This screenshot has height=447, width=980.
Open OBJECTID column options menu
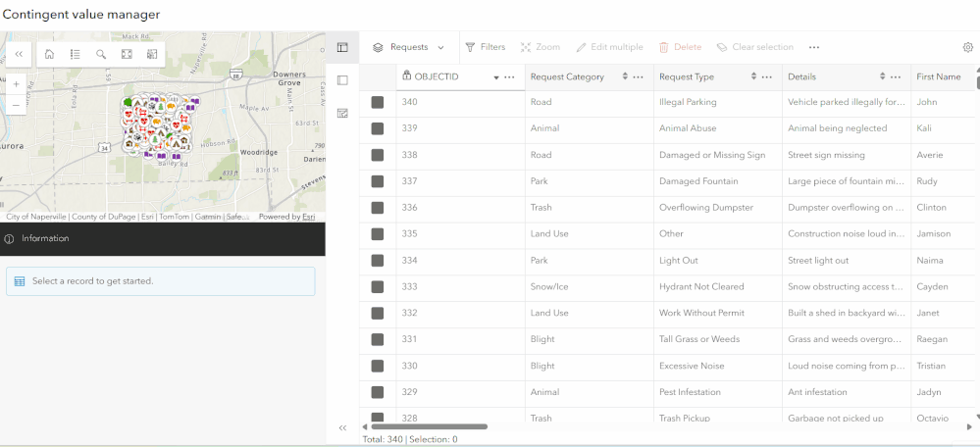510,76
